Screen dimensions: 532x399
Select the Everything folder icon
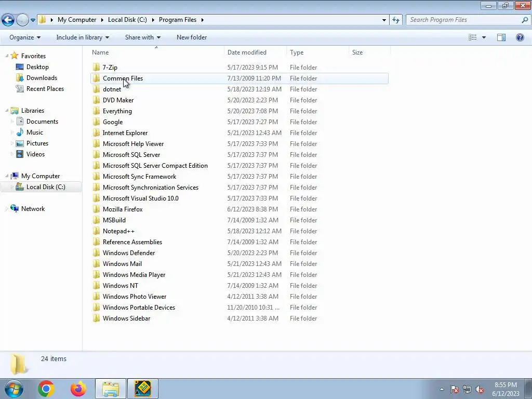point(96,111)
